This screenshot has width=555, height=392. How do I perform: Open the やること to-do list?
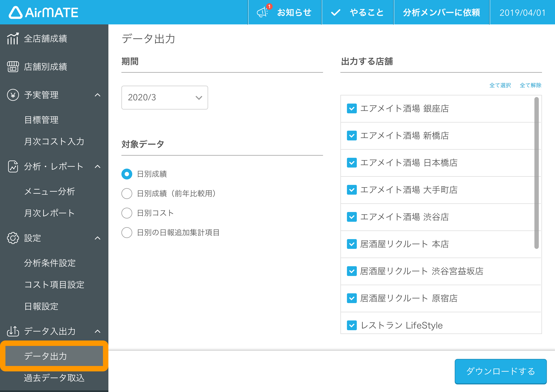358,12
